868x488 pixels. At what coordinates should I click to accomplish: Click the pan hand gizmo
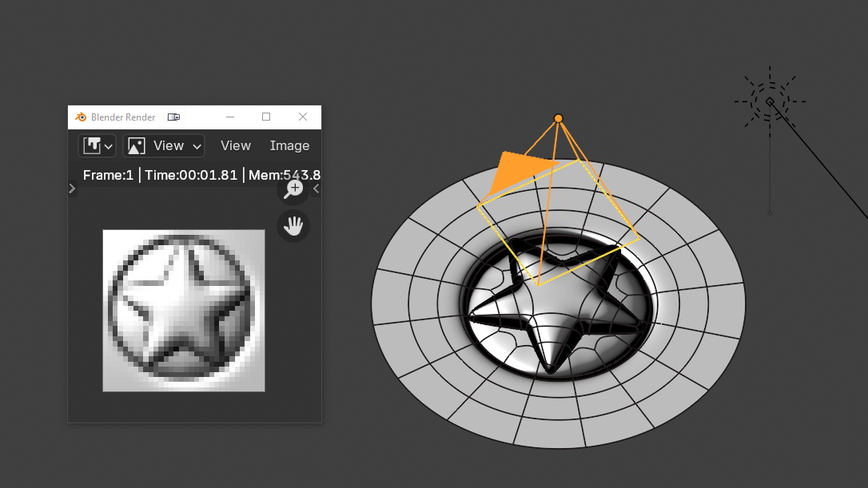[293, 226]
